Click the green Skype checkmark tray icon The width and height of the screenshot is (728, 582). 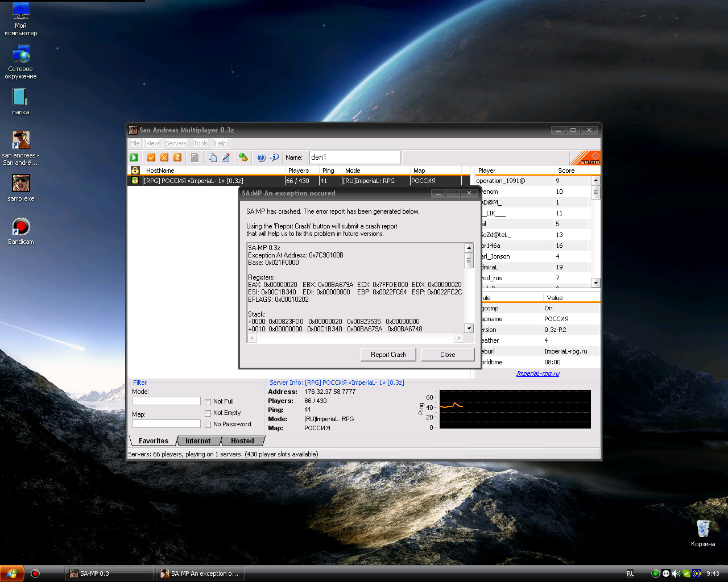686,573
